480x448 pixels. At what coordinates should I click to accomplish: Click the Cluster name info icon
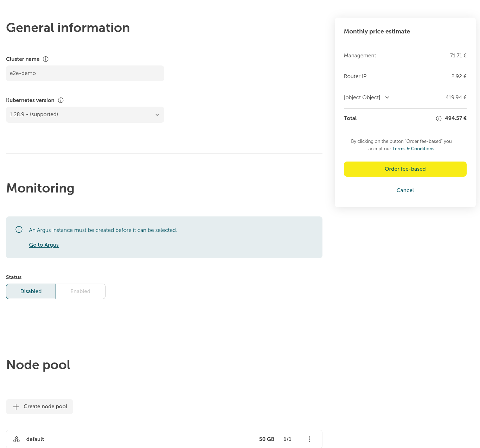coord(46,59)
